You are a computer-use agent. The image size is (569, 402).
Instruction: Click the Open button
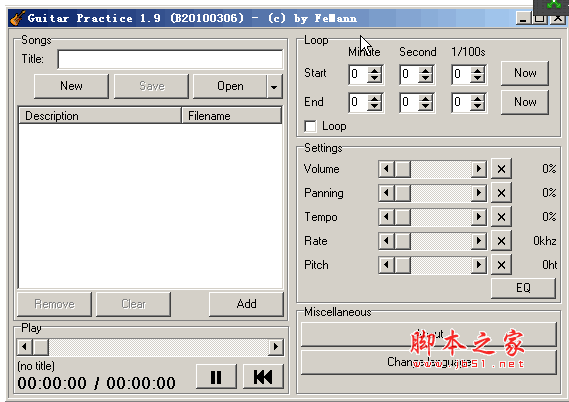(x=230, y=86)
